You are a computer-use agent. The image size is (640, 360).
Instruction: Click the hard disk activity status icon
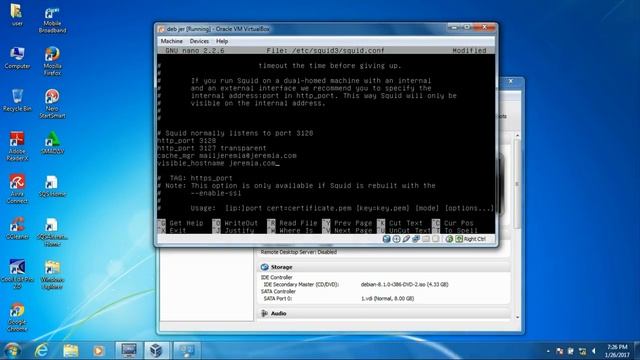coord(386,239)
